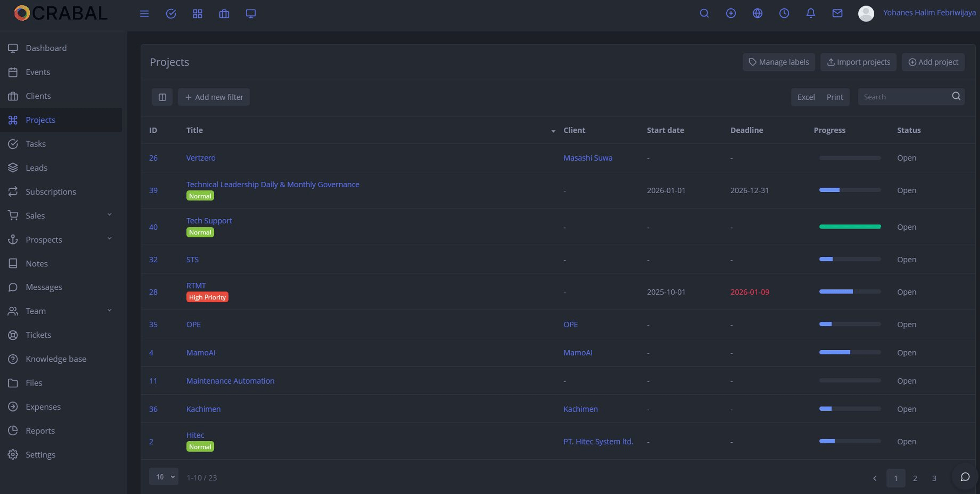Toggle the sidebar hamburger menu icon
This screenshot has height=494, width=980.
click(144, 14)
